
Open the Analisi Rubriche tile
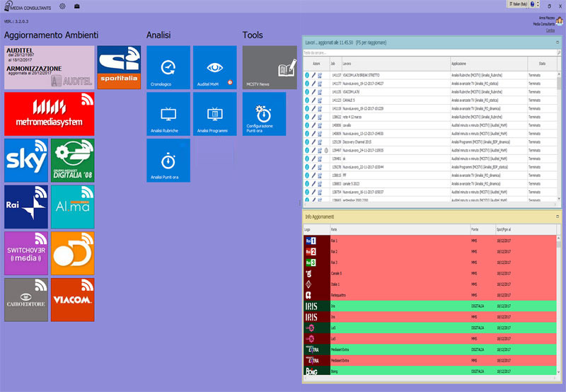point(168,114)
